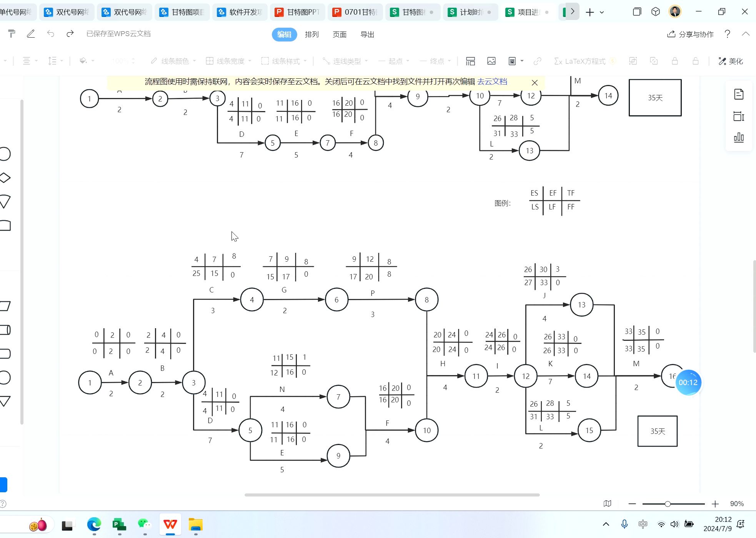Switch to the 排列 tab

point(311,35)
